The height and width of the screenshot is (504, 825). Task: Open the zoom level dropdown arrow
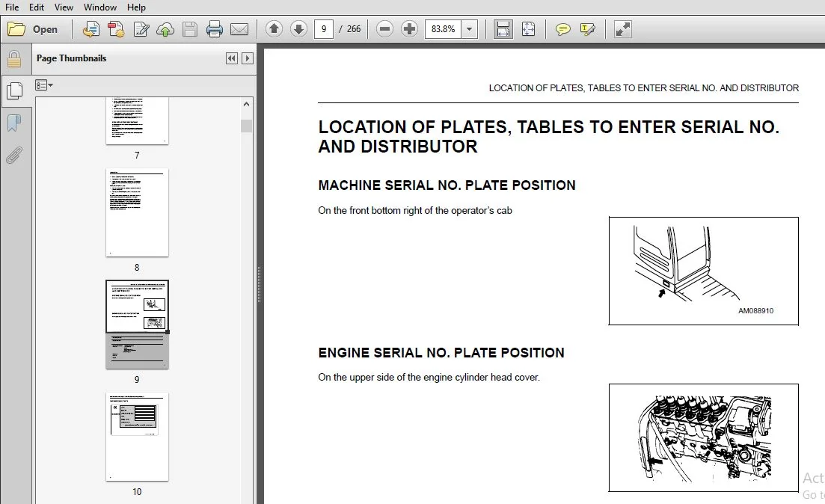(x=469, y=29)
